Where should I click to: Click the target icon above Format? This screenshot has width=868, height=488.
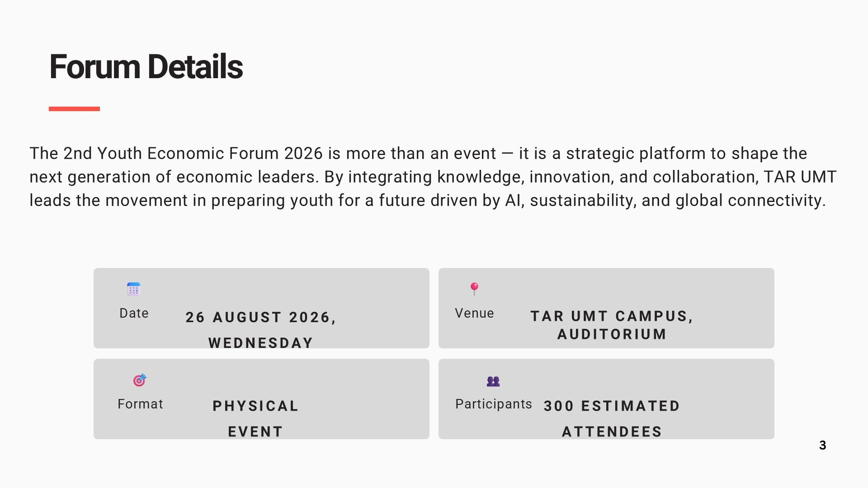(140, 380)
